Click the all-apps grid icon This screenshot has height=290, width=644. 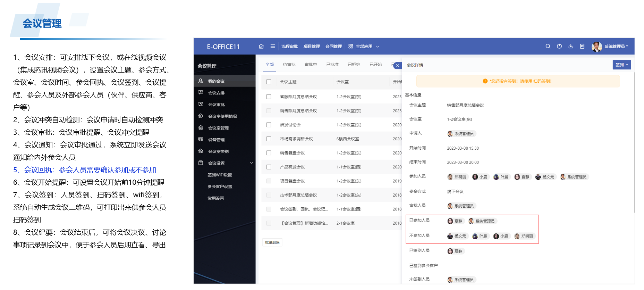tap(351, 46)
